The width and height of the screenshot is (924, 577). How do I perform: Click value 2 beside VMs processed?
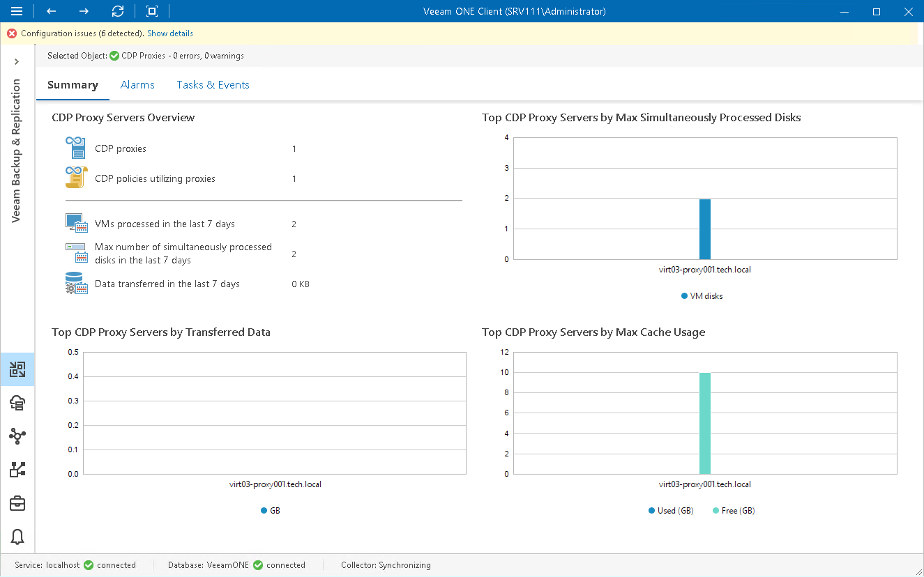point(294,224)
